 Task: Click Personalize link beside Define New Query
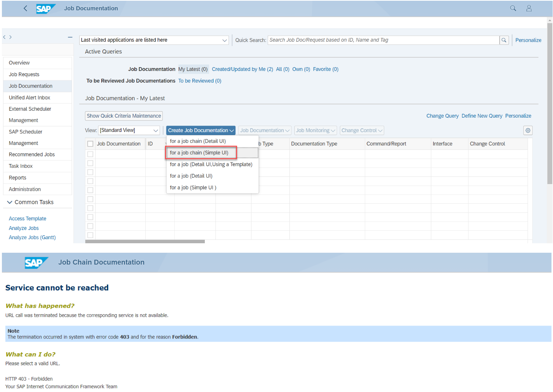518,116
